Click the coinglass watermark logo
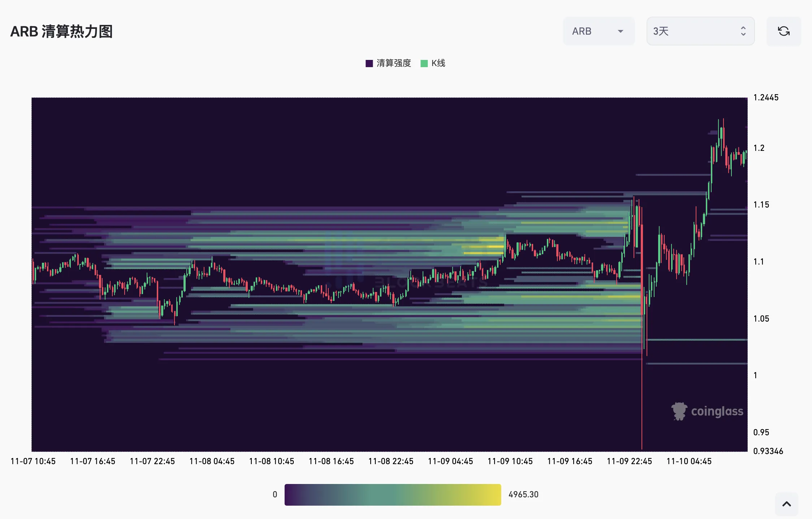Image resolution: width=812 pixels, height=519 pixels. pos(717,411)
